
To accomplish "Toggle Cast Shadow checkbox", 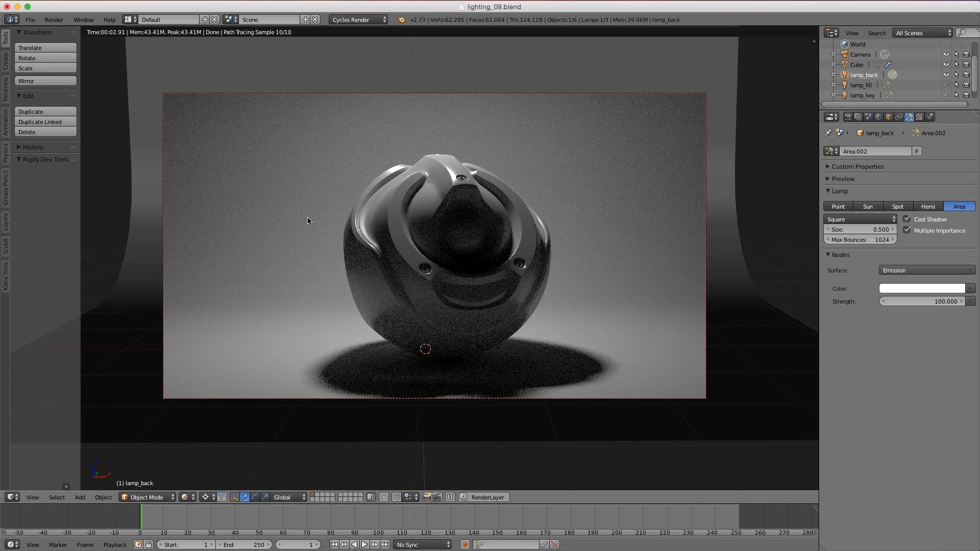I will click(908, 219).
